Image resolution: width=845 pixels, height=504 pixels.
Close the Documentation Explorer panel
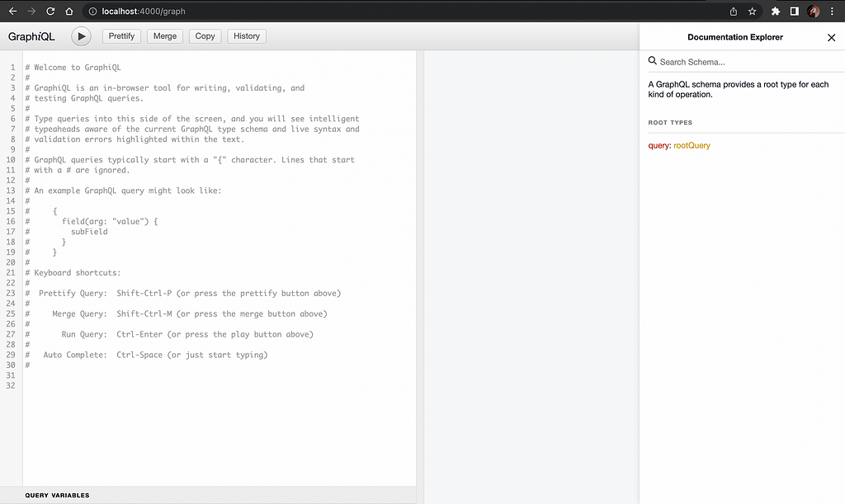click(831, 37)
